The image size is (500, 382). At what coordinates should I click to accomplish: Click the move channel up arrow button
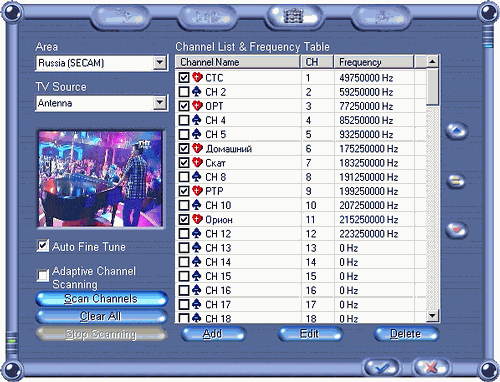(x=456, y=131)
